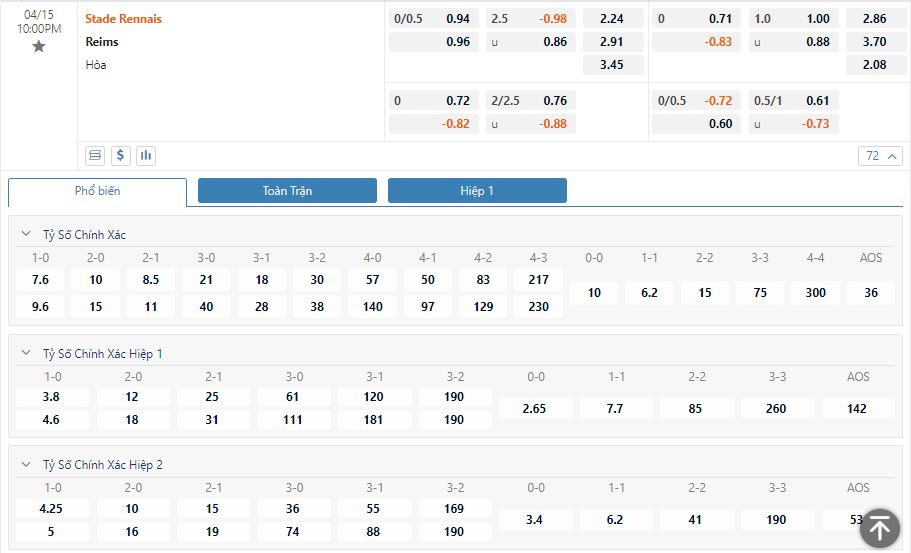
Task: Choose correct score 2-1 at 8.5
Action: coord(151,280)
